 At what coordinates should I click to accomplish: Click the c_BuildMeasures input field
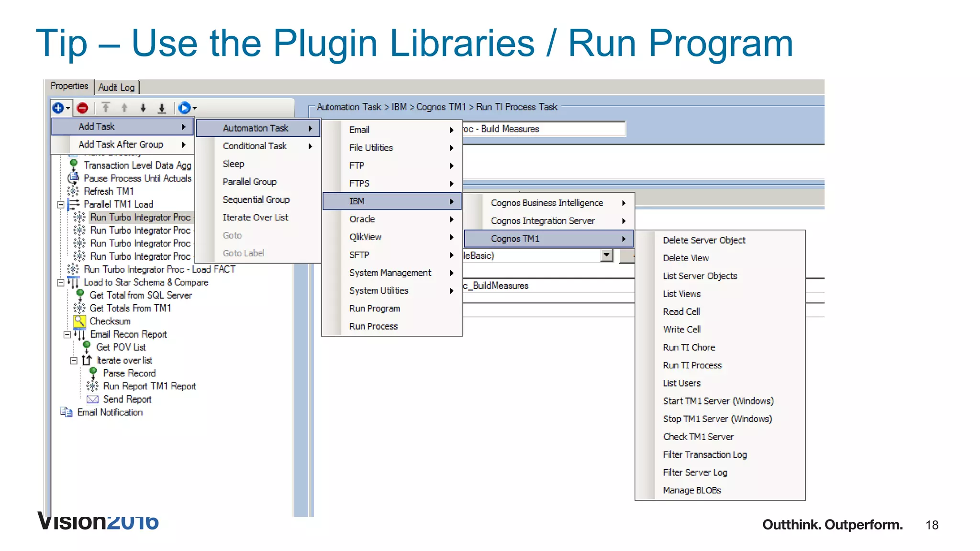pos(548,286)
